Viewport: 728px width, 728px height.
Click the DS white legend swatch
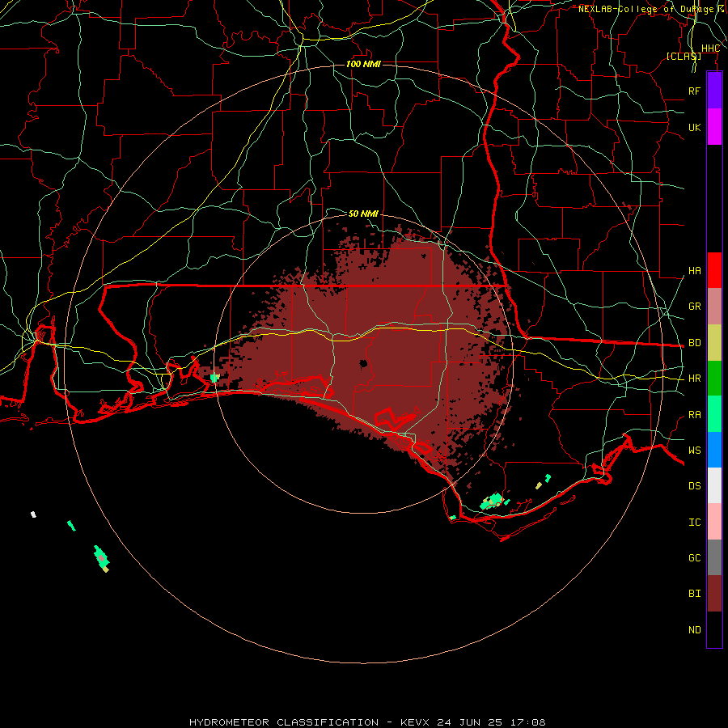coord(714,485)
